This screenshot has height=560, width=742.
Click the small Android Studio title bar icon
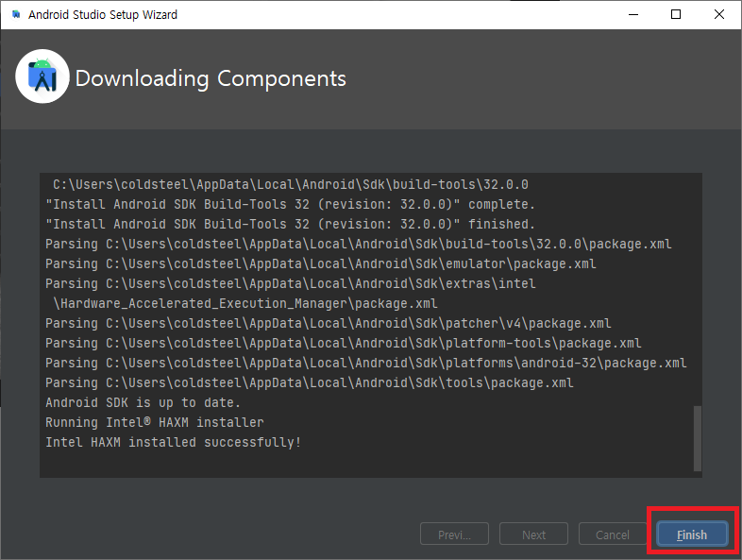point(16,14)
